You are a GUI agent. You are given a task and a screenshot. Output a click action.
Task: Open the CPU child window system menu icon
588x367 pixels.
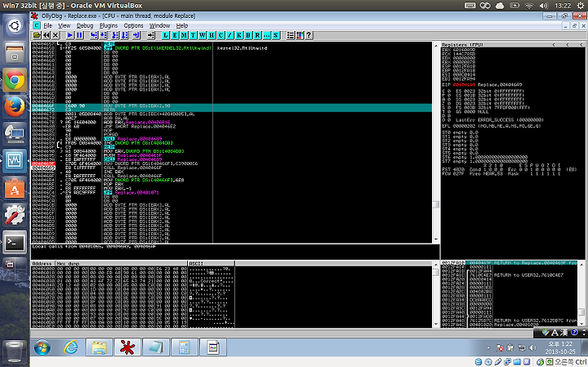coord(37,25)
